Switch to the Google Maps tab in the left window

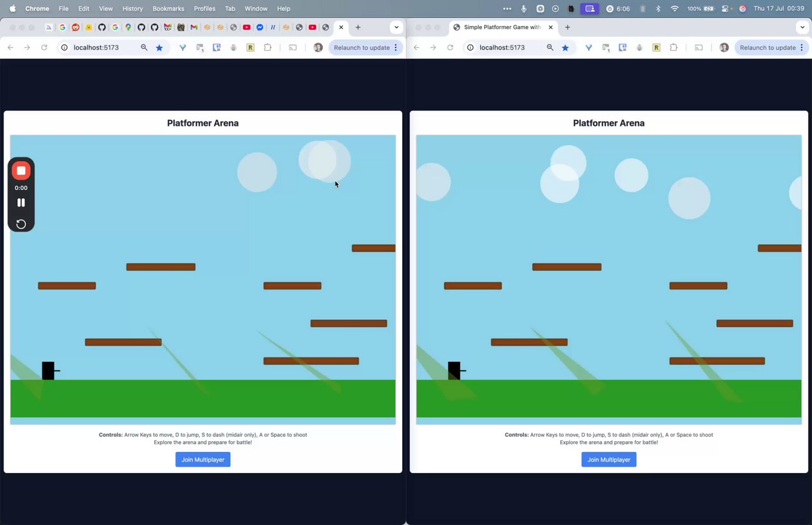point(128,27)
